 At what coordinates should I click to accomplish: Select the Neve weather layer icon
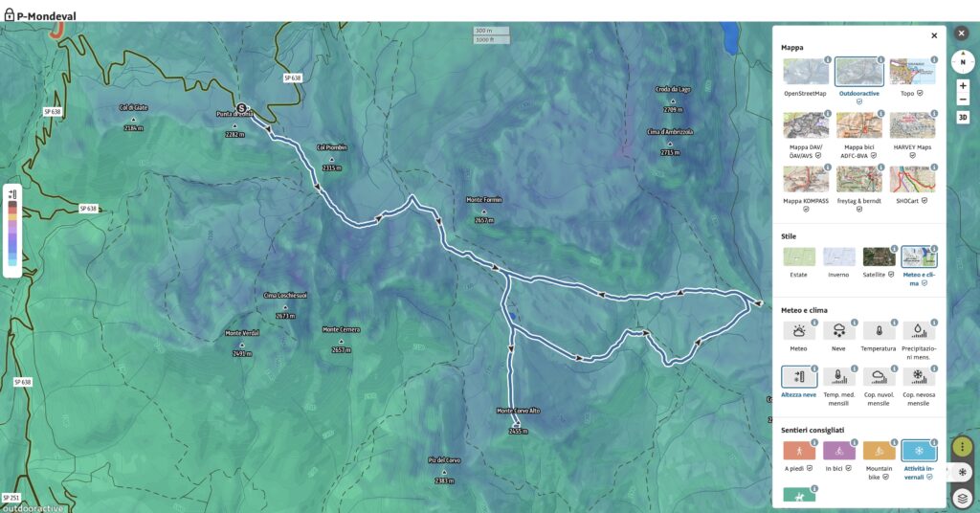(838, 330)
